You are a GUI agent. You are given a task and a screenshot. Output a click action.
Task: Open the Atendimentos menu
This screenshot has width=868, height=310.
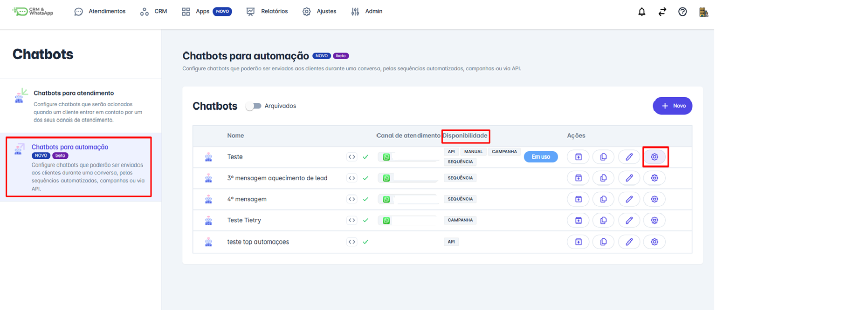point(100,12)
